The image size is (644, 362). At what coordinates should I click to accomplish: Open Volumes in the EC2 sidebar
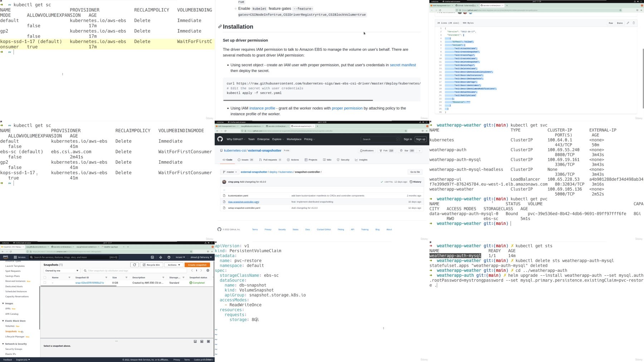10,326
